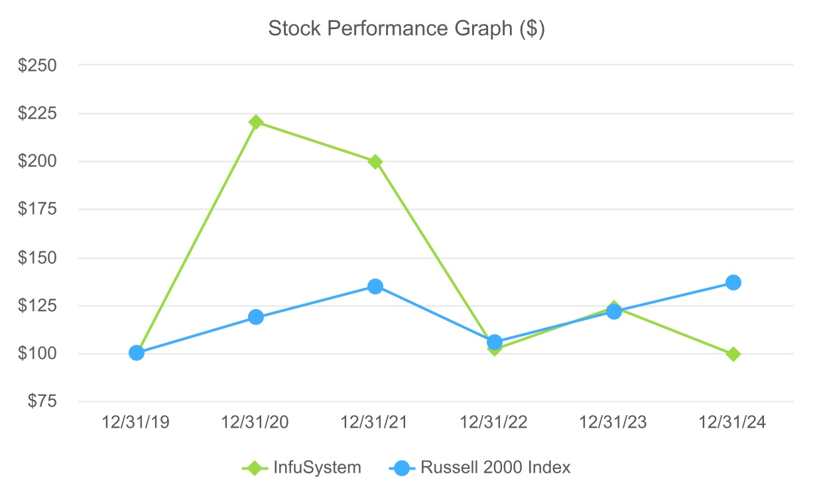The image size is (813, 504).
Task: Select Russell 2000 circle marker at 12/31/20
Action: [x=256, y=317]
